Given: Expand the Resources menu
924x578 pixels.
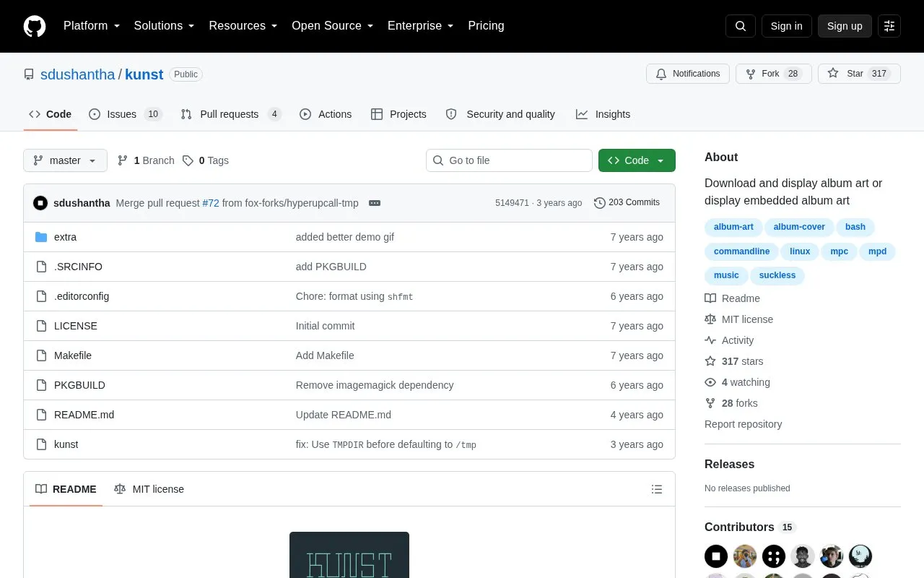Looking at the screenshot, I should pos(243,26).
